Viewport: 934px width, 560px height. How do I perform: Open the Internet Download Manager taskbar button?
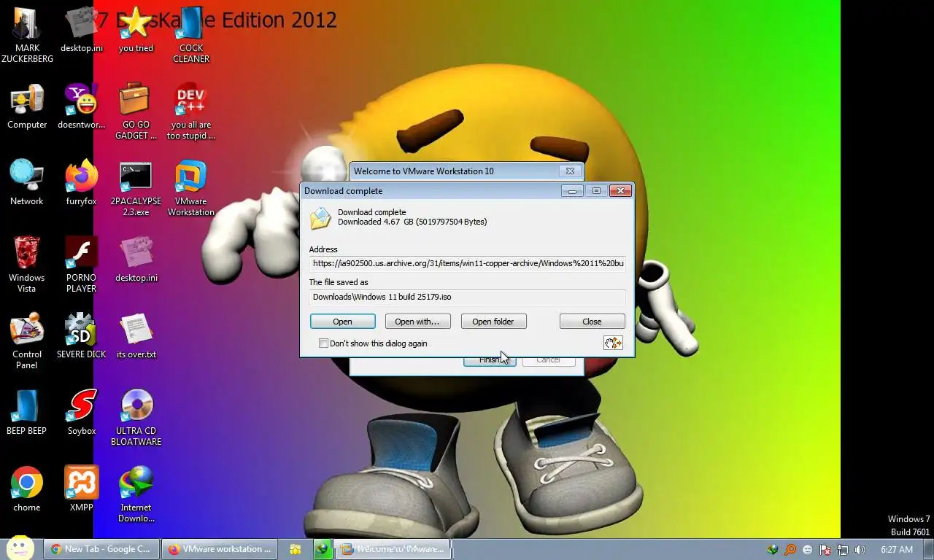pyautogui.click(x=323, y=549)
